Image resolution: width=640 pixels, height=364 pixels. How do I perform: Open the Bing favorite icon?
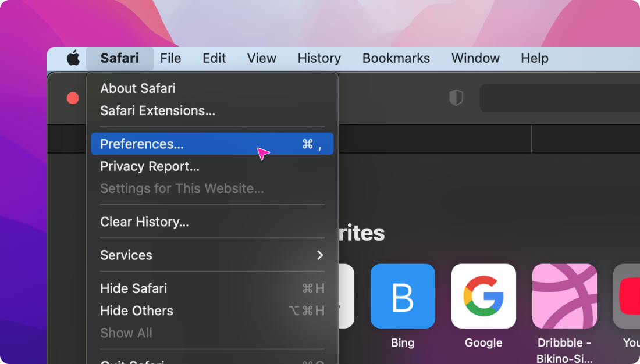tap(403, 296)
